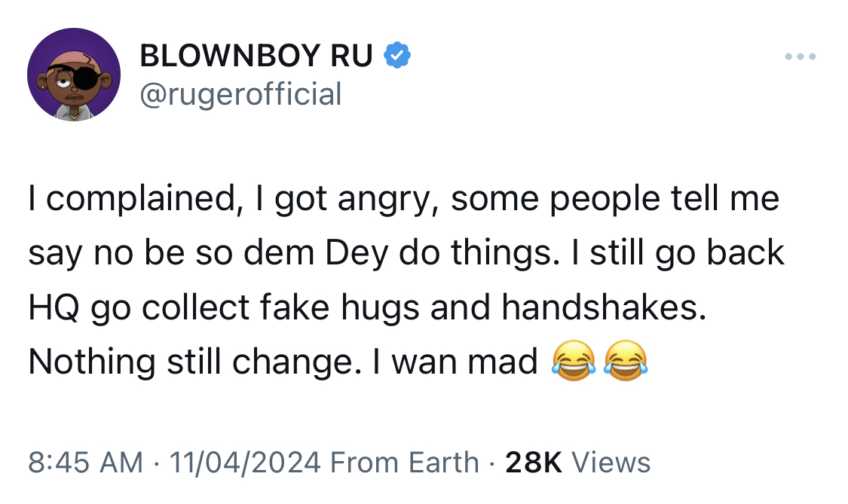Select the second laughing-tears emoji
This screenshot has width=848, height=504.
(626, 361)
